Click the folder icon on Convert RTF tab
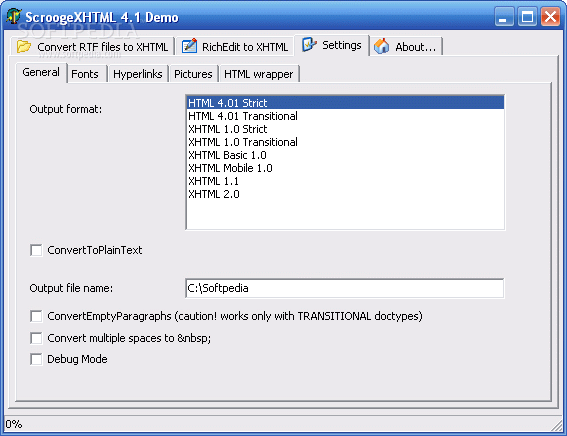567x436 pixels. point(24,47)
